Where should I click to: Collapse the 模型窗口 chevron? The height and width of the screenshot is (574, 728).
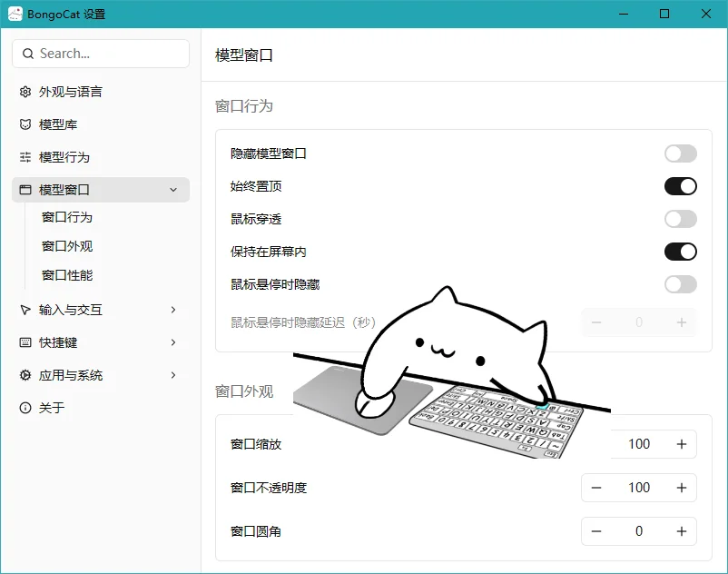173,190
